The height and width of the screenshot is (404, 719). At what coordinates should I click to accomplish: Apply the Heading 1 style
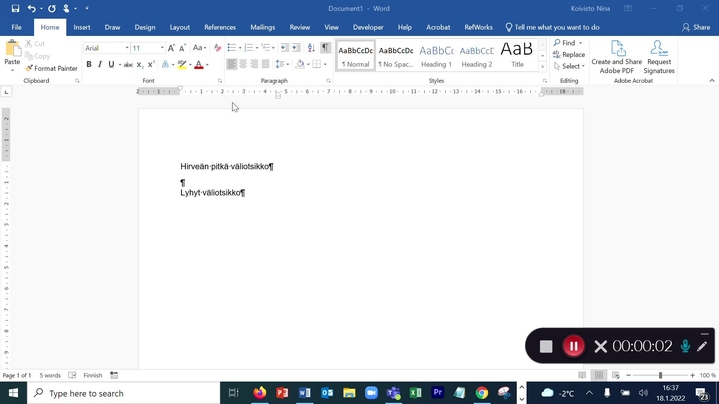436,55
